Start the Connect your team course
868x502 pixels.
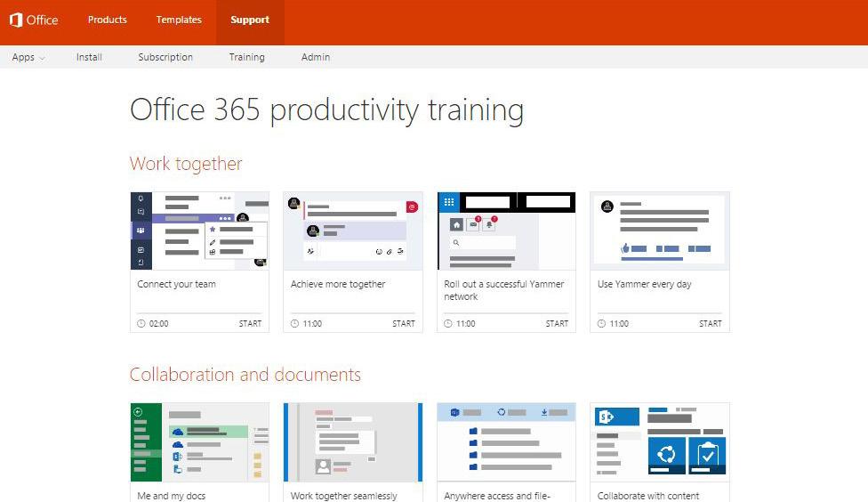point(250,324)
